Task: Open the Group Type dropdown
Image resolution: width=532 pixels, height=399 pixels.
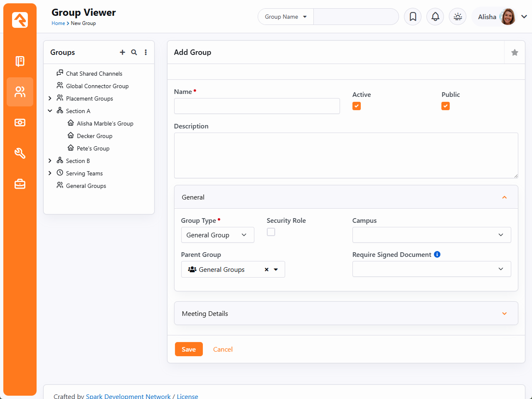Action: pyautogui.click(x=217, y=235)
